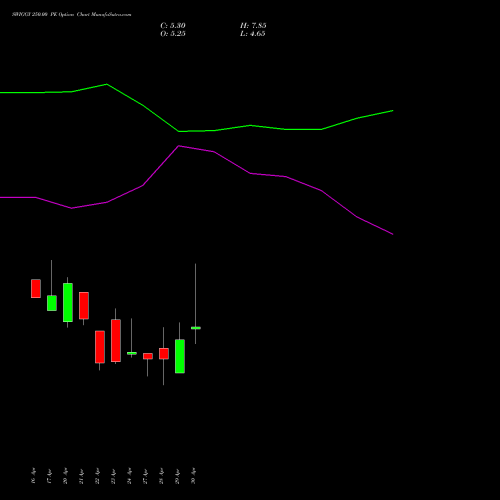
Task: Click the chart title text at top left
Action: point(72,15)
